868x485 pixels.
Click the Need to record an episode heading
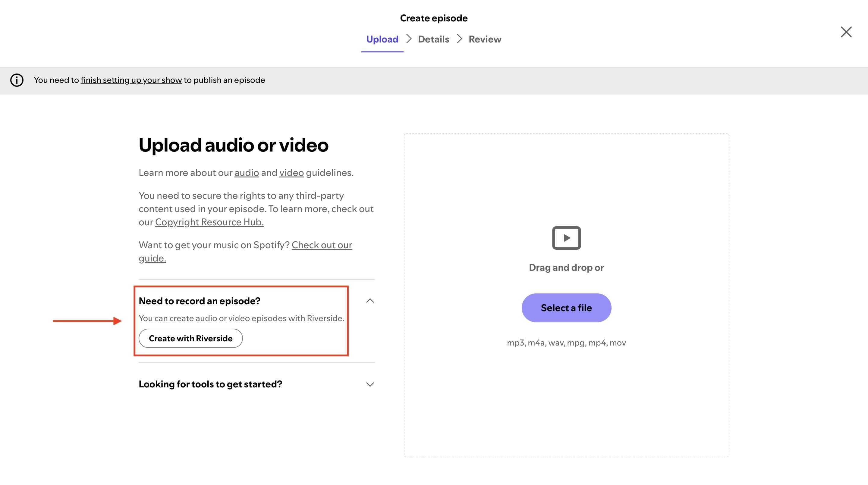(200, 301)
